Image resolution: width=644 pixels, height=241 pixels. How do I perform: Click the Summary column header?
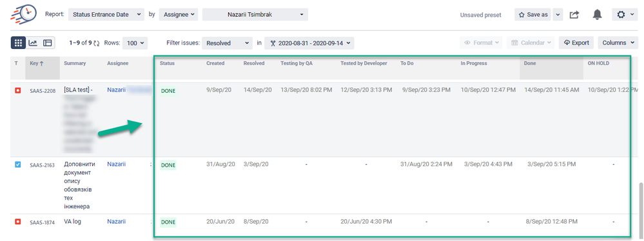(75, 63)
